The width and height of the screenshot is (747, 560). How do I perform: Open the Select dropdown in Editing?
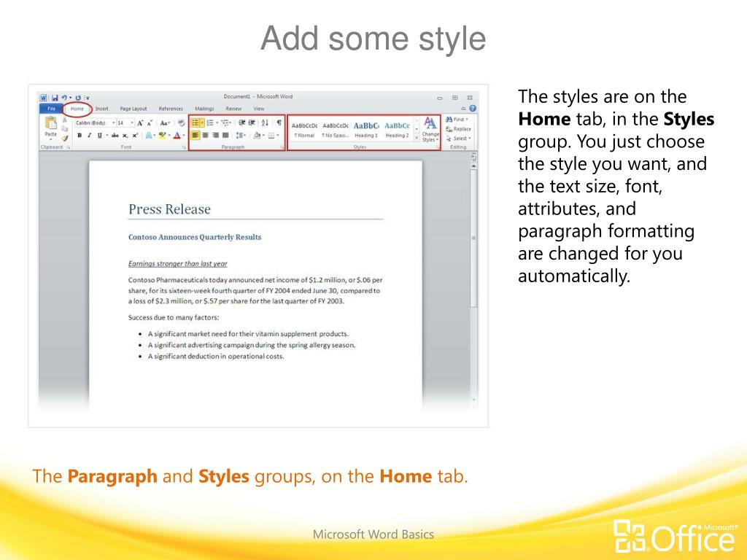pyautogui.click(x=459, y=139)
